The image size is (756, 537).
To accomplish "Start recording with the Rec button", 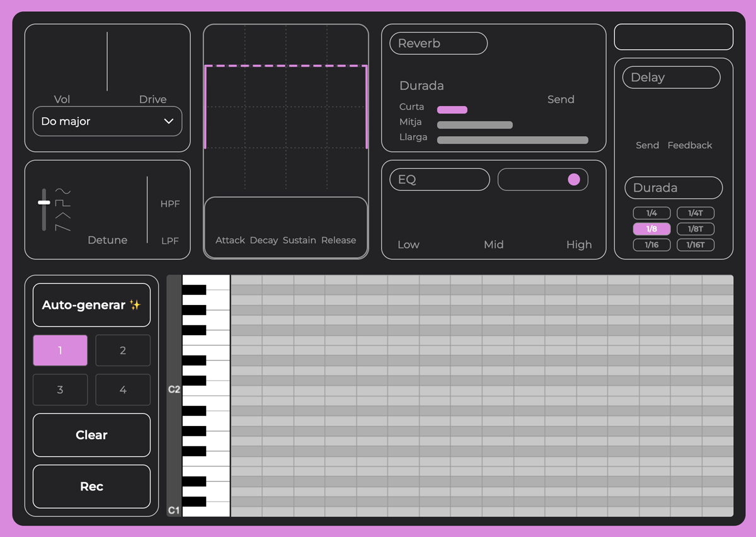I will tap(91, 487).
